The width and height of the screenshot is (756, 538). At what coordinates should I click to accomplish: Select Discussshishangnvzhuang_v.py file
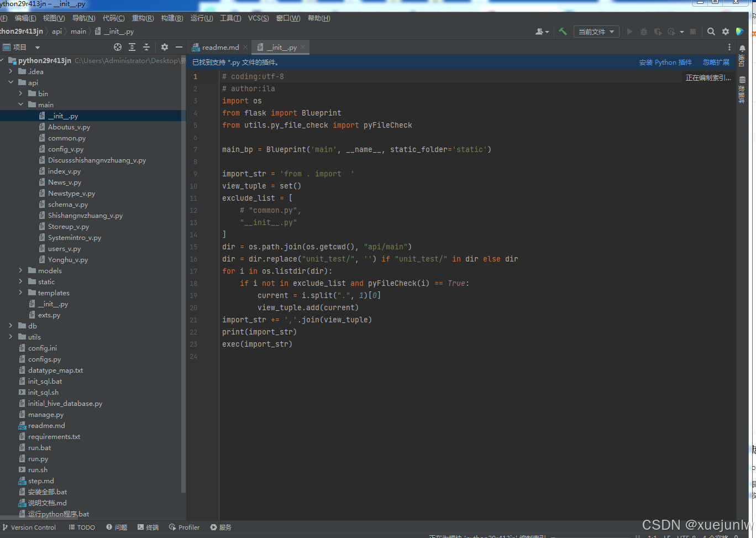[97, 160]
